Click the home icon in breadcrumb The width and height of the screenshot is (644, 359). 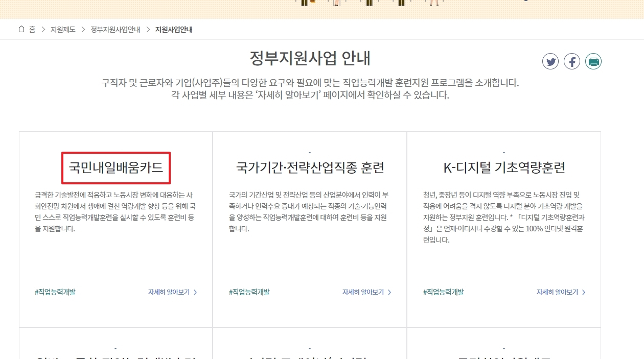pos(21,29)
